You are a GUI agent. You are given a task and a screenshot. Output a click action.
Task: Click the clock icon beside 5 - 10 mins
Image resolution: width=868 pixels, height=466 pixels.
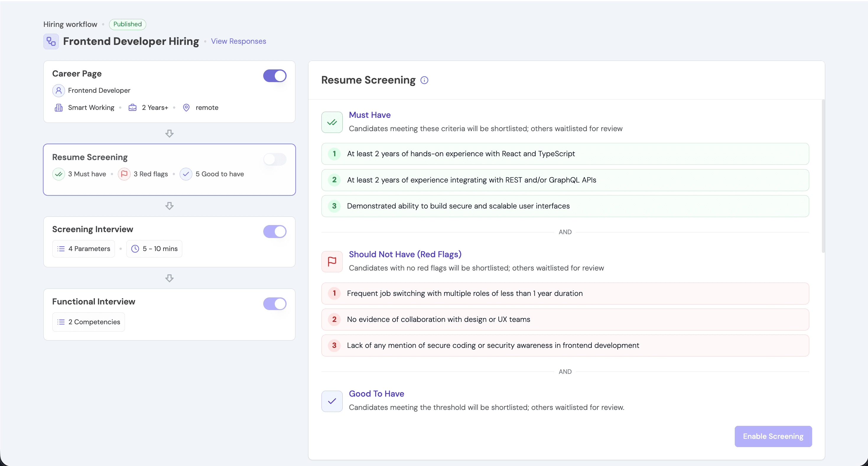pos(135,248)
